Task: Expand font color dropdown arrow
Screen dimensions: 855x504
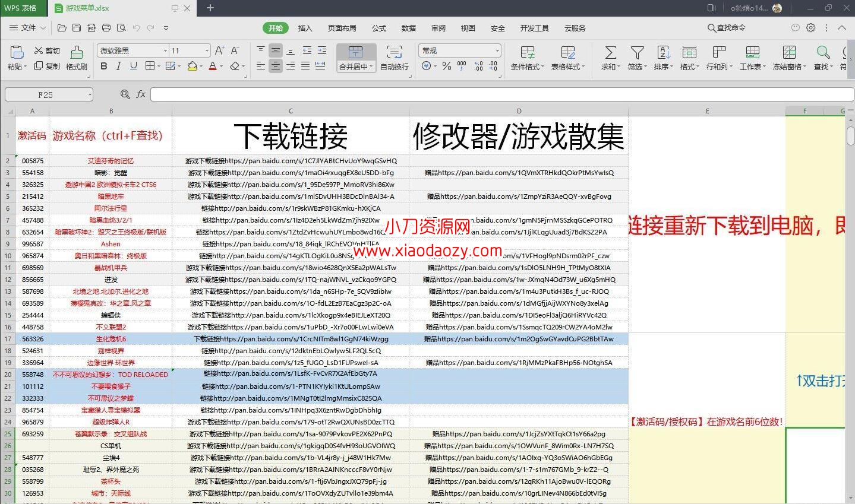Action: pos(222,66)
